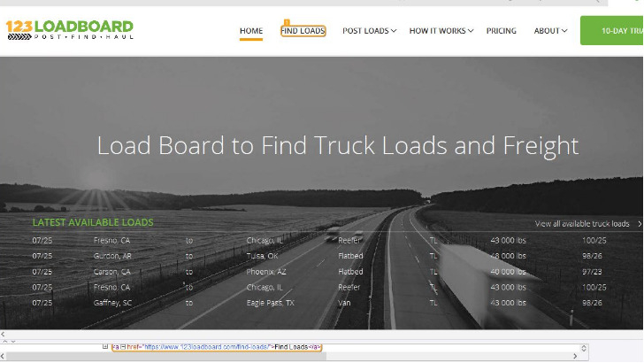Go to Find Loads page

click(x=303, y=31)
